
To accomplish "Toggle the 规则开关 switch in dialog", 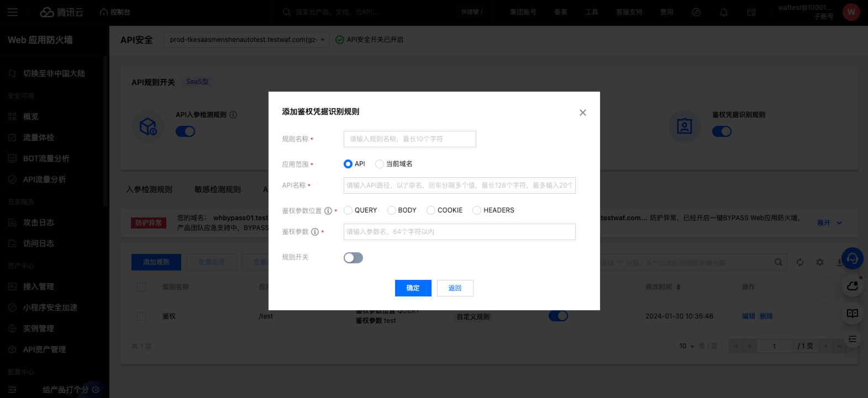I will 353,258.
